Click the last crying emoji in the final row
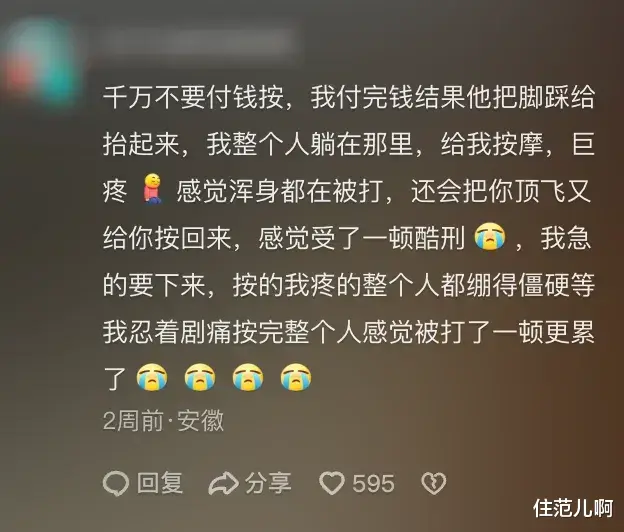The height and width of the screenshot is (532, 624). 296,377
